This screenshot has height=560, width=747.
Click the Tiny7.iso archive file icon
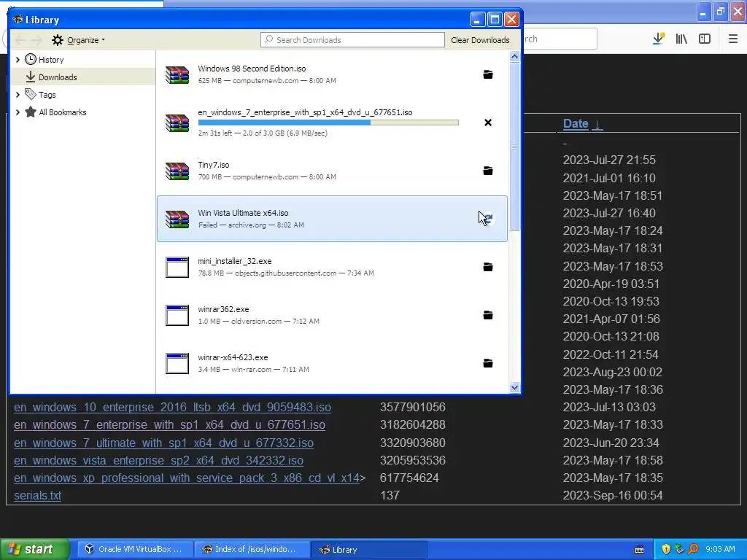coord(177,171)
